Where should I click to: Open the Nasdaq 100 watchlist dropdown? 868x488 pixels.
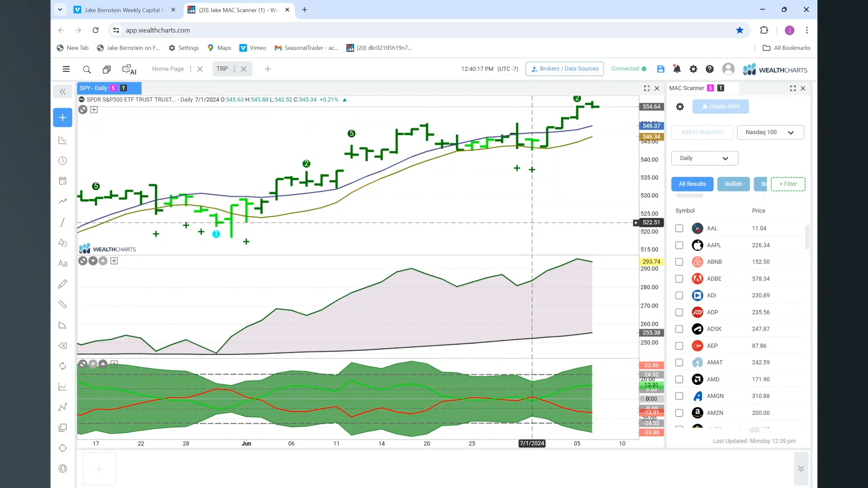(770, 132)
